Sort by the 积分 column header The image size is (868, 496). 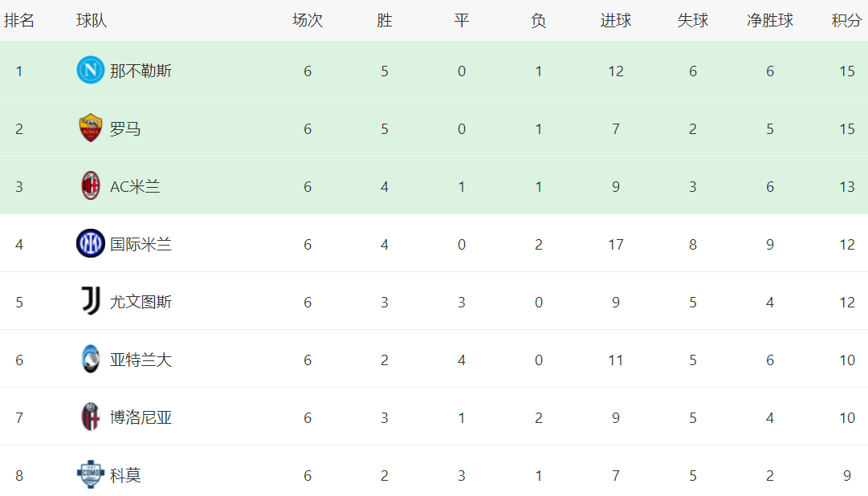tap(846, 21)
